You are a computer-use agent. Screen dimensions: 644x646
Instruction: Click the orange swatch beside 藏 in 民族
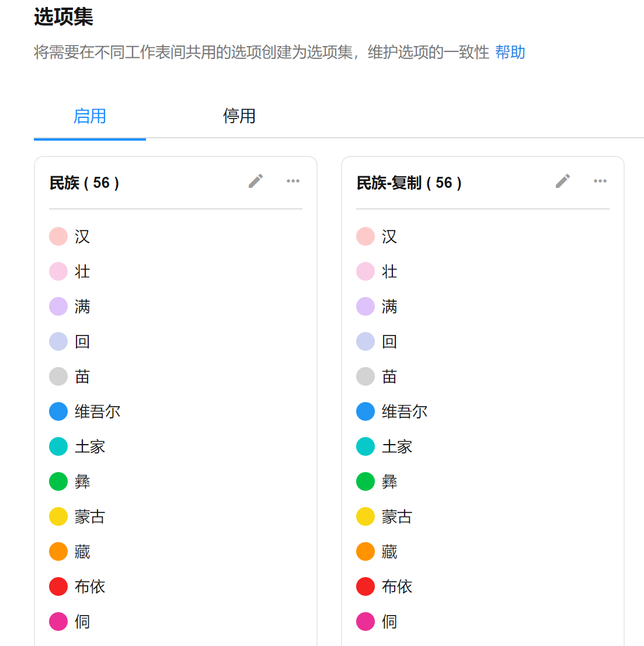(58, 551)
